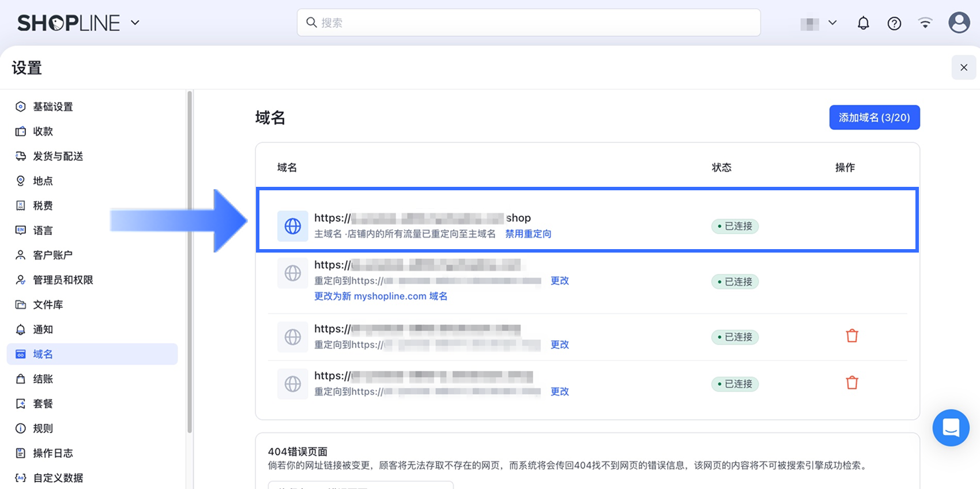Screen dimensions: 980x489
Task: Expand the SHOPLINE logo dropdown chevron
Action: (135, 23)
